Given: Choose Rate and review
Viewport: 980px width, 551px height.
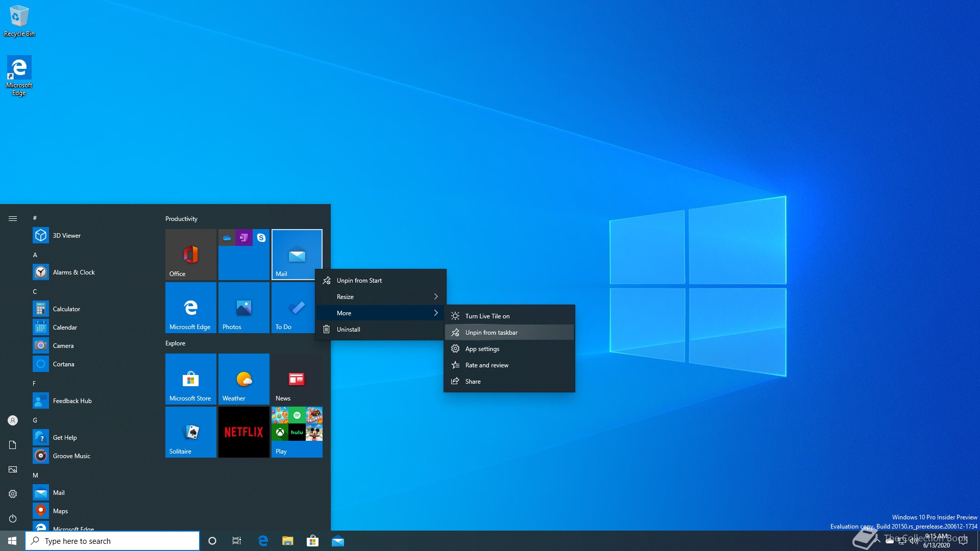Looking at the screenshot, I should 509,365.
